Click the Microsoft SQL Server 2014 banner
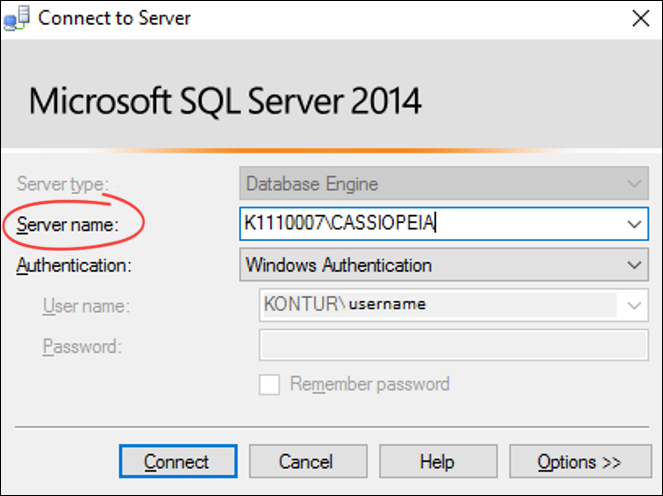The height and width of the screenshot is (496, 663). pos(225,101)
